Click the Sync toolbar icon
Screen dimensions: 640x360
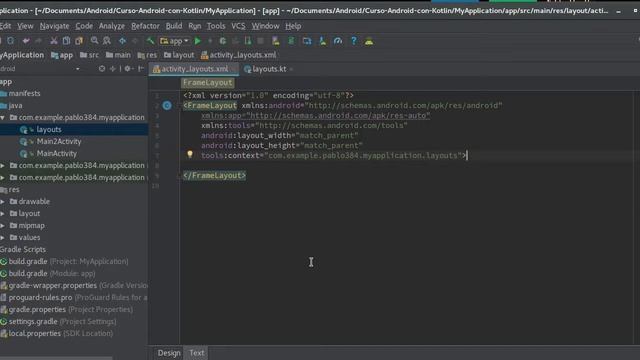pos(11,41)
